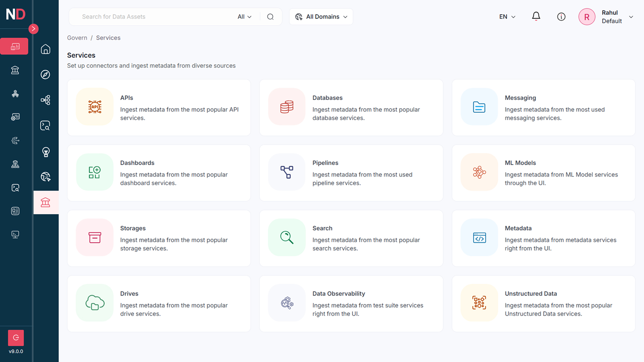Open the ML Models service card icon
This screenshot has width=644, height=362.
pos(479,172)
